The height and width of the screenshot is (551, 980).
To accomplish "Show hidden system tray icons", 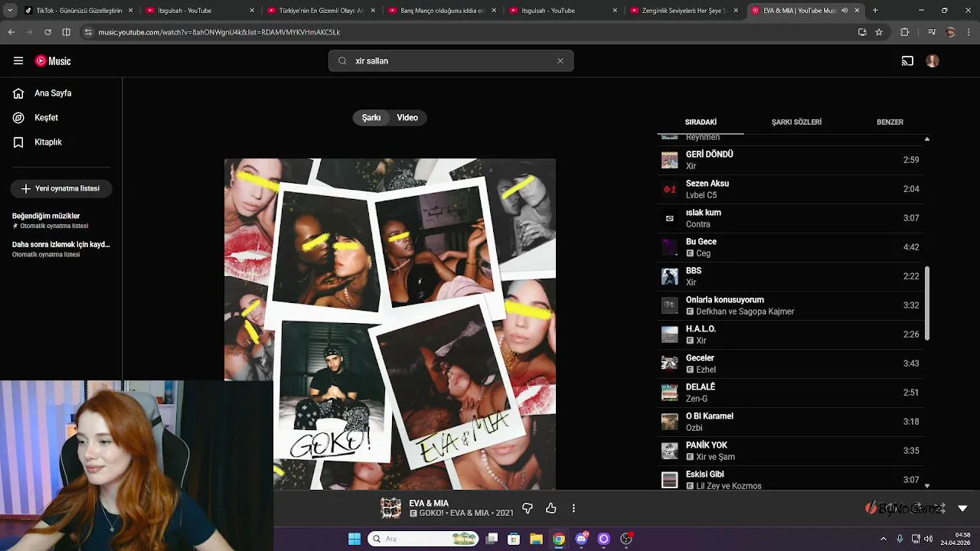I will click(884, 539).
